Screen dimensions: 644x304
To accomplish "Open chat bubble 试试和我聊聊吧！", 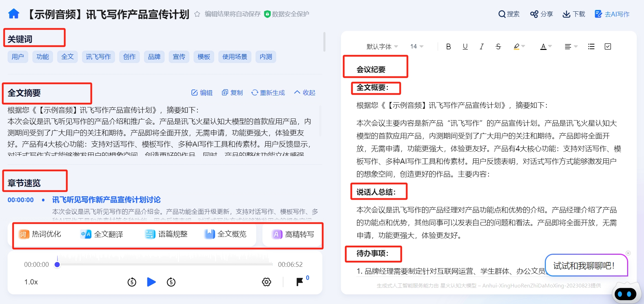I will tap(586, 265).
